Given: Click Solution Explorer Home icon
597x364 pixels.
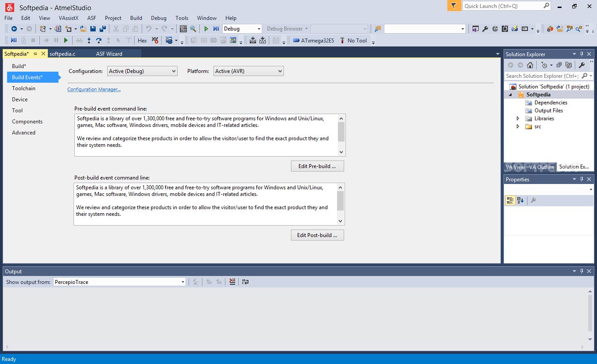Looking at the screenshot, I should [x=530, y=65].
